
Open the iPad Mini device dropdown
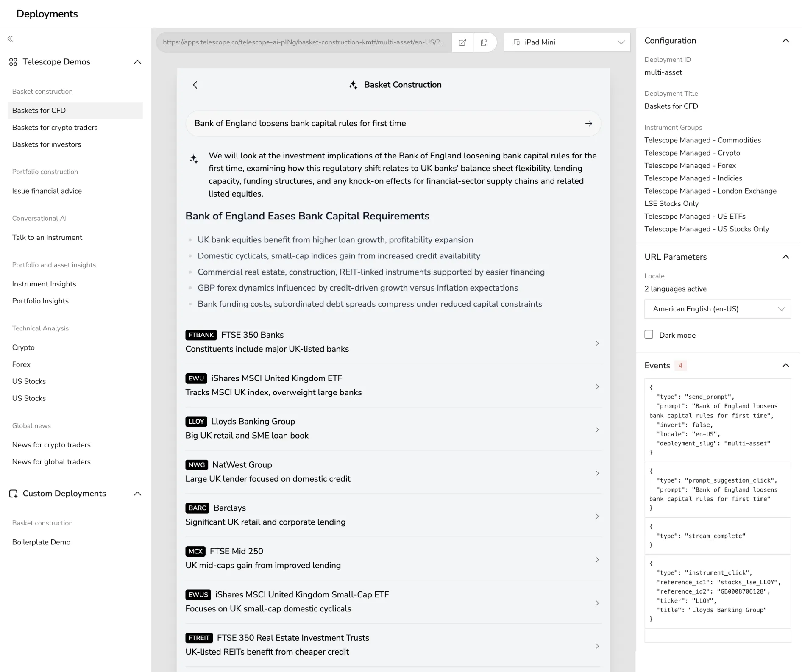pyautogui.click(x=621, y=42)
